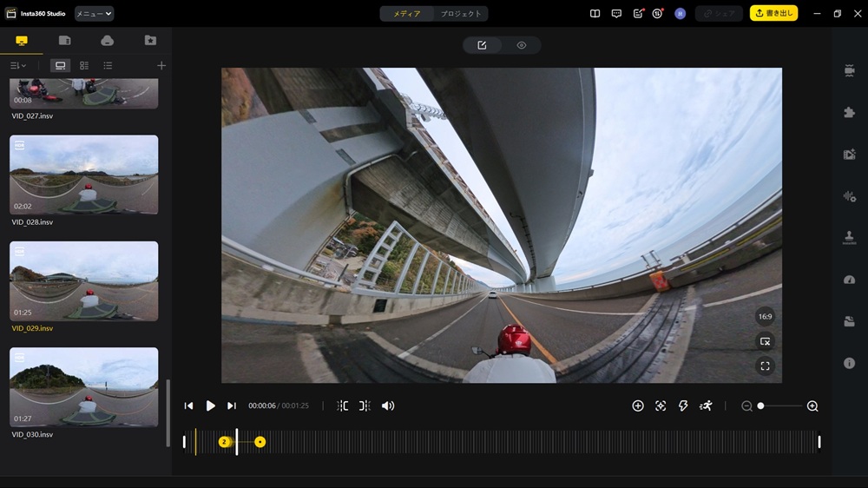Select the SD card files tab
The height and width of the screenshot is (488, 868).
pos(65,41)
